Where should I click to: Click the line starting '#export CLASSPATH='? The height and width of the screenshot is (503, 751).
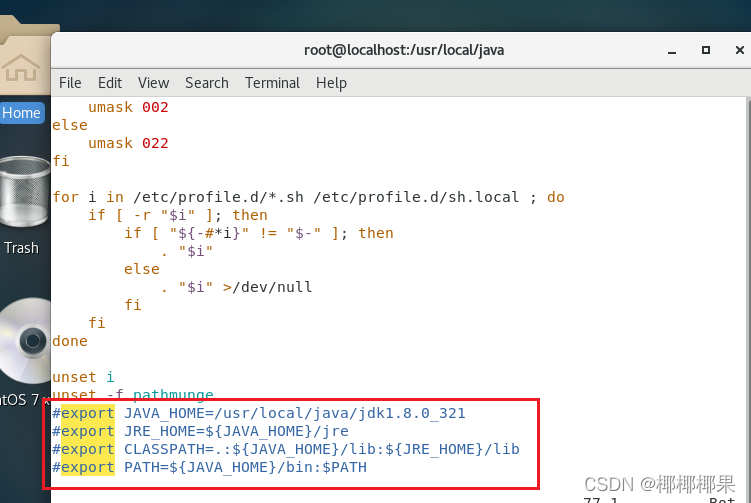286,449
